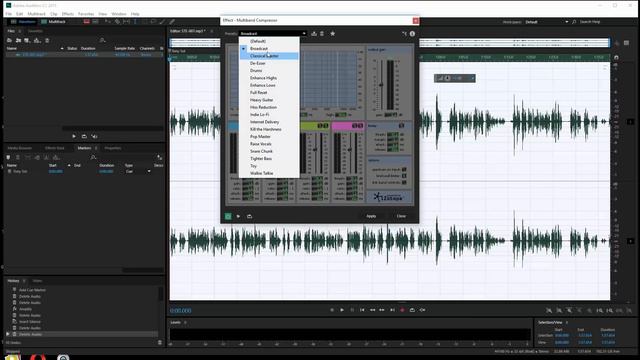Click trash icon in Files panel toolbar
Viewport: 640px width, 360px height.
47,40
